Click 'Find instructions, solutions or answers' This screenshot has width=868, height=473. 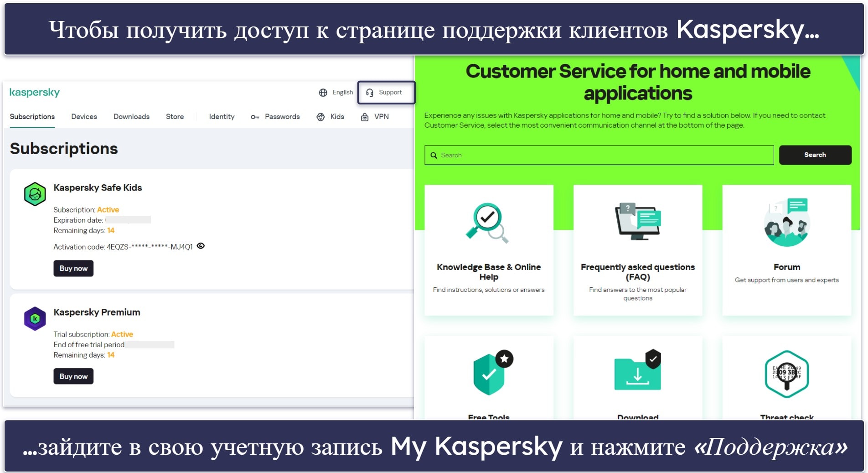(489, 290)
